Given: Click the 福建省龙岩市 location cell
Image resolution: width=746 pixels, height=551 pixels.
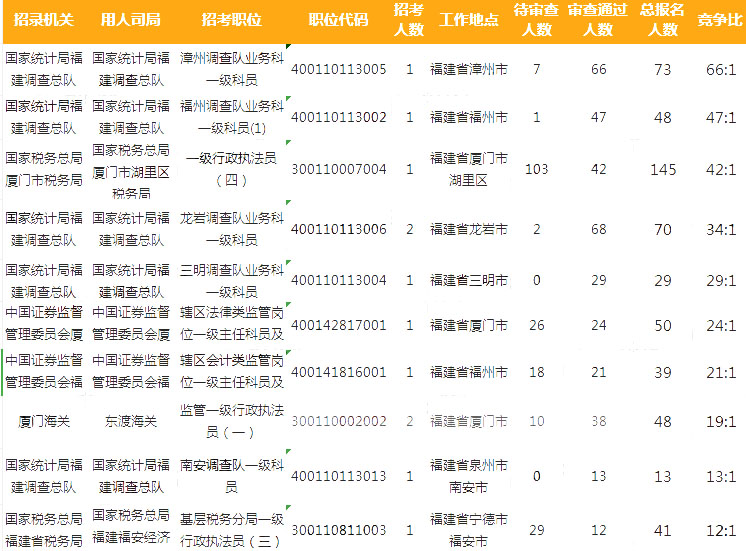Looking at the screenshot, I should (x=469, y=230).
